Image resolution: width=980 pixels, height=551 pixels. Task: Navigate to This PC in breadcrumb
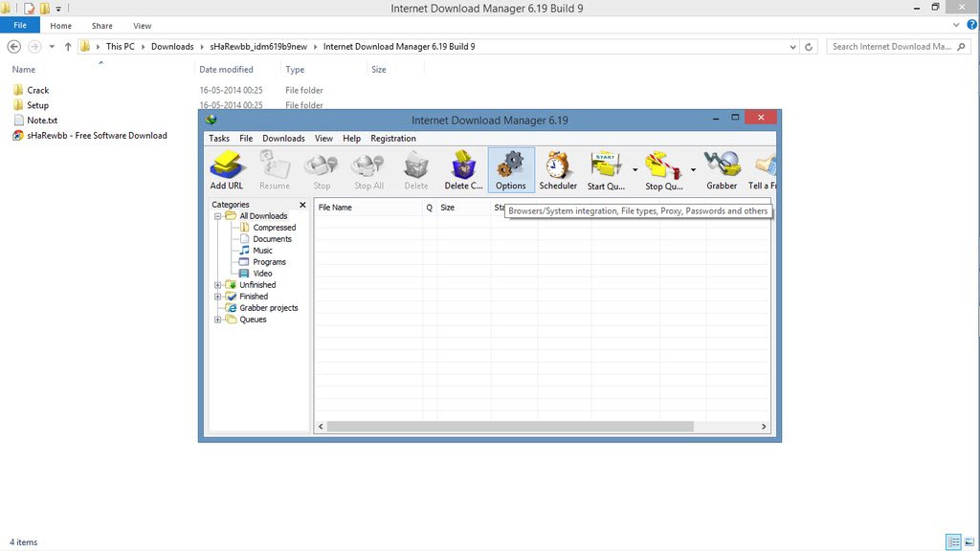point(120,47)
